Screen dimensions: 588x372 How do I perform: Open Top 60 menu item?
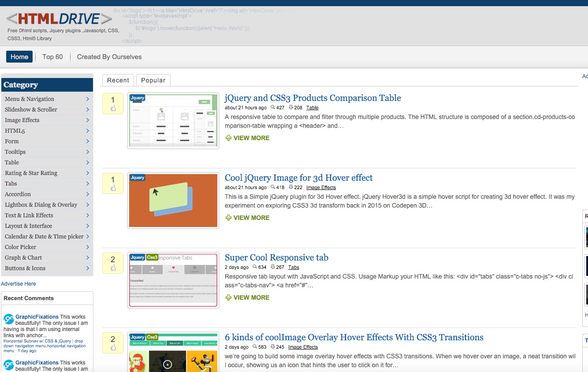(x=52, y=57)
